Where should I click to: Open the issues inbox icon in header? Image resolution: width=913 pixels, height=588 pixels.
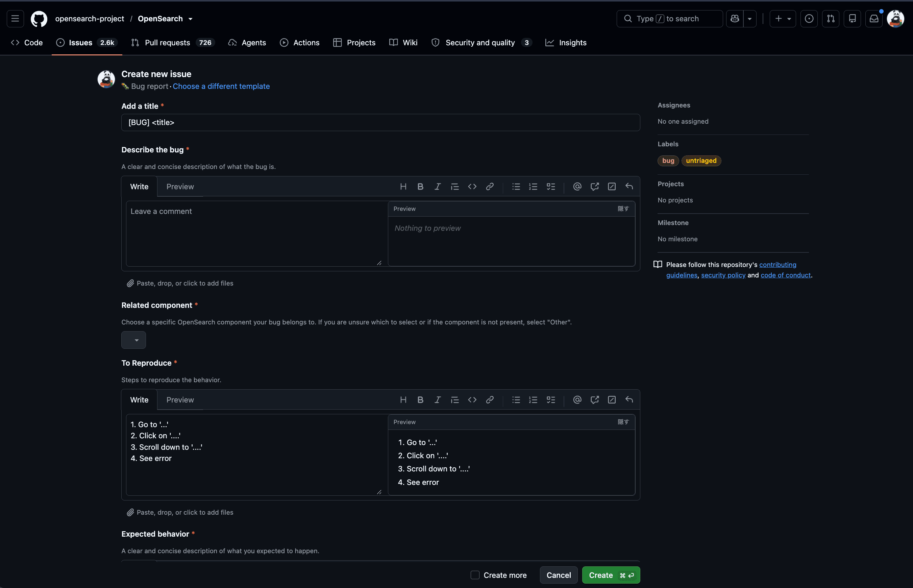[x=809, y=19]
